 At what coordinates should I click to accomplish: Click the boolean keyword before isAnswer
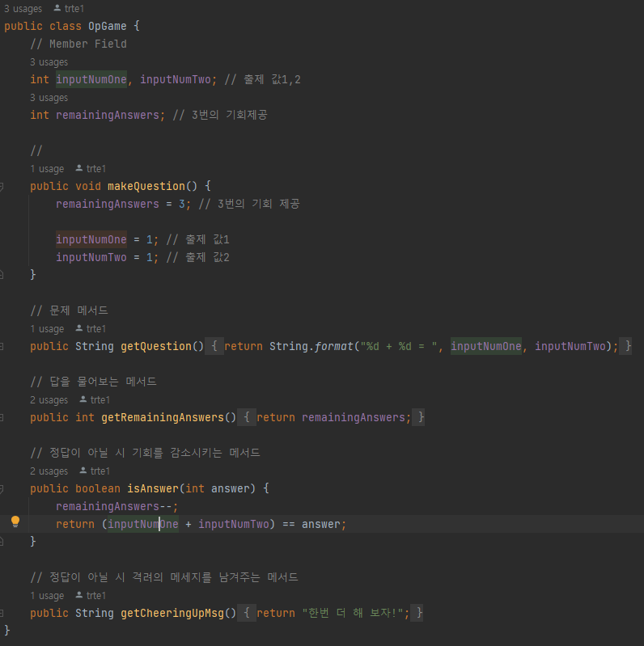[x=98, y=488]
